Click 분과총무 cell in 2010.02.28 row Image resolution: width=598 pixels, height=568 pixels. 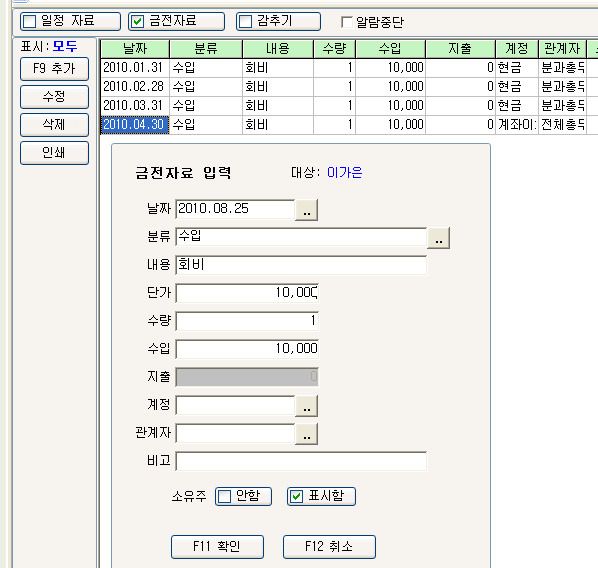563,87
